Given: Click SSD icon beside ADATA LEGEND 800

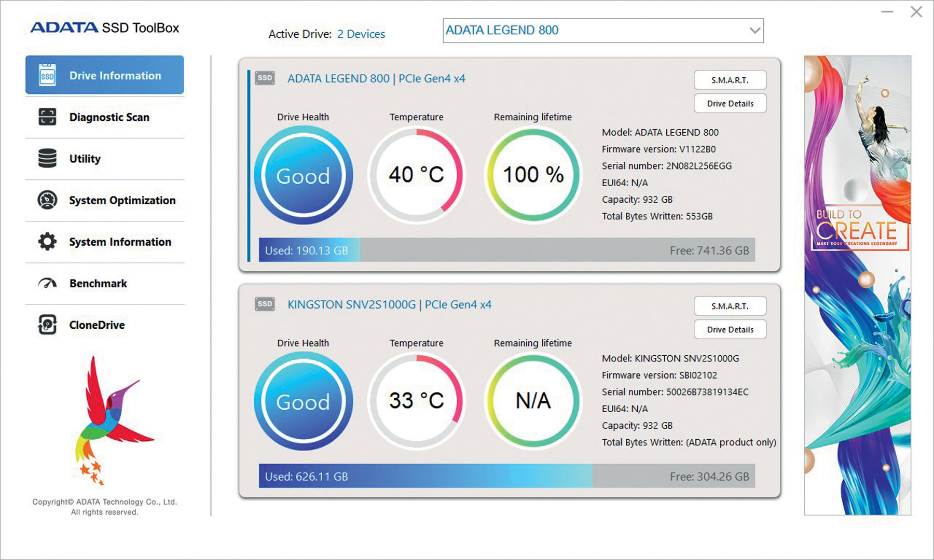Looking at the screenshot, I should (265, 78).
